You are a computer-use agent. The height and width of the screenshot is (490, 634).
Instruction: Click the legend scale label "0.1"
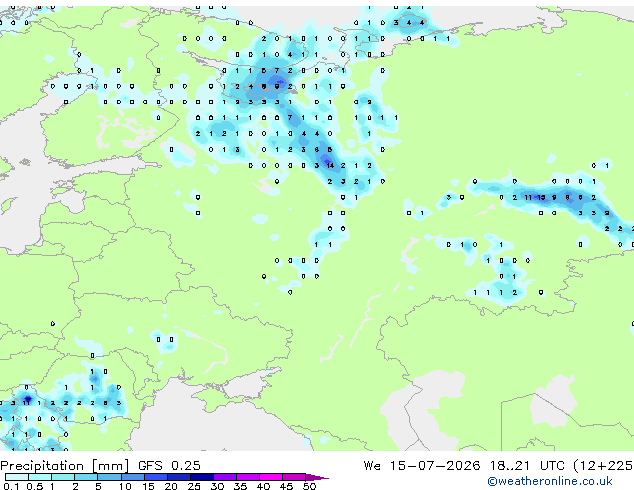point(11,486)
